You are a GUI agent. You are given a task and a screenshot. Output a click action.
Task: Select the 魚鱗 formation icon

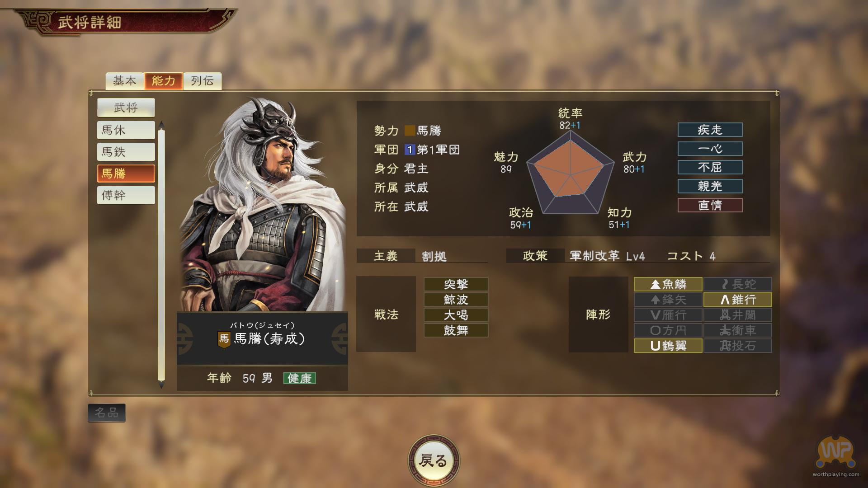(668, 284)
